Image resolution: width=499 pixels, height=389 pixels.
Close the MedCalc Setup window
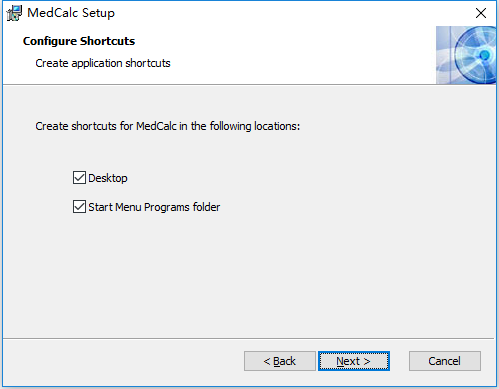point(481,13)
